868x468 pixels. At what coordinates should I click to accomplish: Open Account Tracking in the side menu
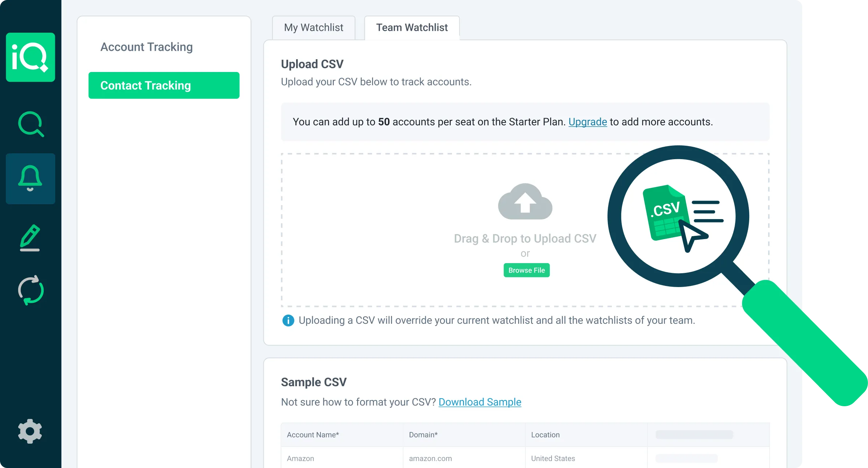pos(146,47)
